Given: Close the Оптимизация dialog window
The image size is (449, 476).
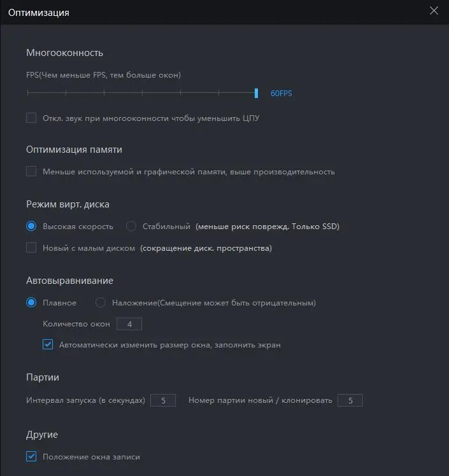Looking at the screenshot, I should (x=434, y=11).
